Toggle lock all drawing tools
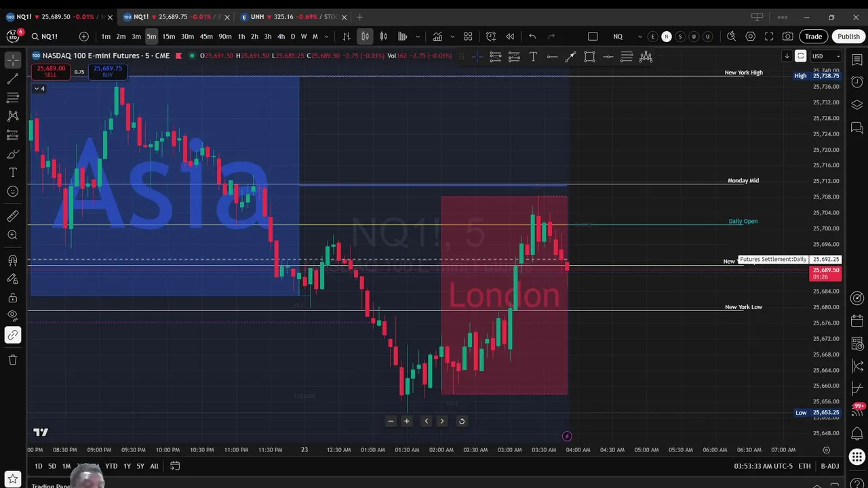 click(x=13, y=298)
